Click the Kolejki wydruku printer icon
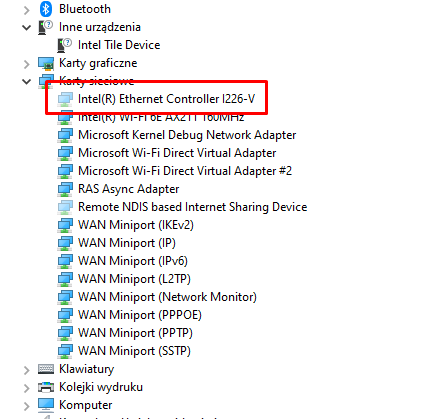431x419 pixels. [x=46, y=387]
